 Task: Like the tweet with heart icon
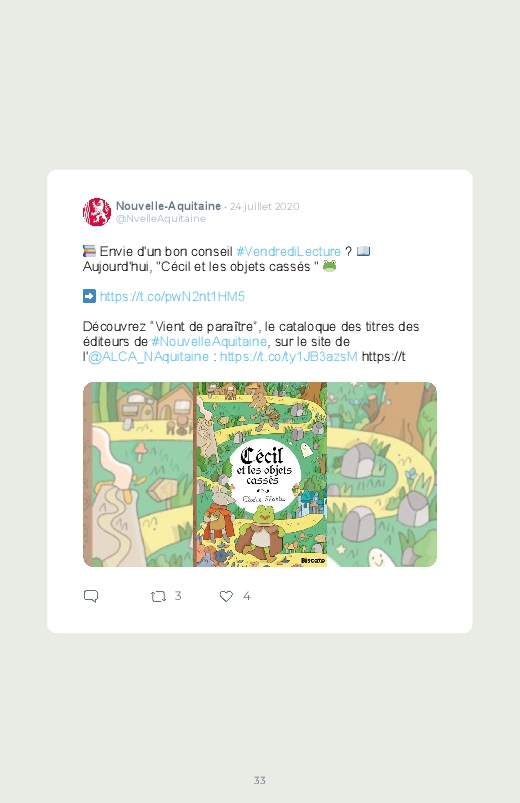click(226, 596)
